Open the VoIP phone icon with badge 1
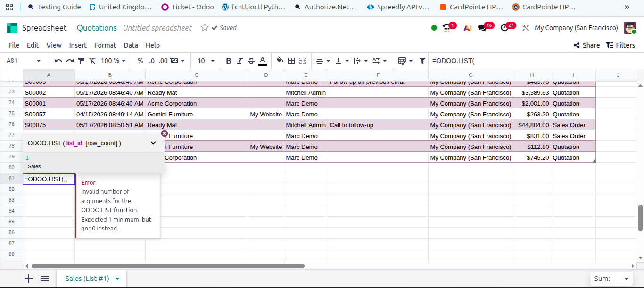This screenshot has width=644, height=288. coord(447,28)
